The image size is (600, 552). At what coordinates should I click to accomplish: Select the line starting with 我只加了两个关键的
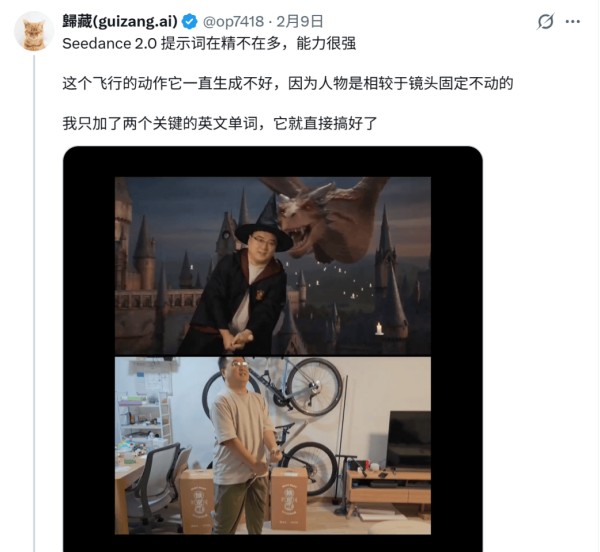[x=220, y=124]
